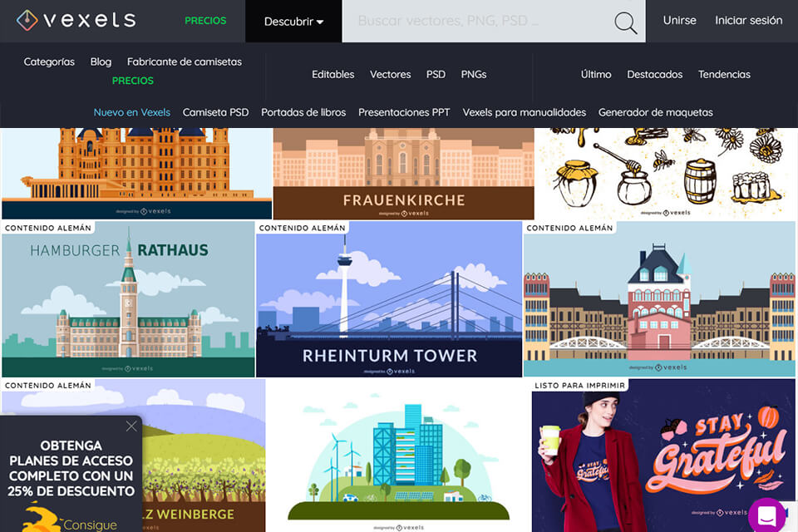Expand the Descubrir dropdown menu
This screenshot has height=532, width=798.
[293, 22]
